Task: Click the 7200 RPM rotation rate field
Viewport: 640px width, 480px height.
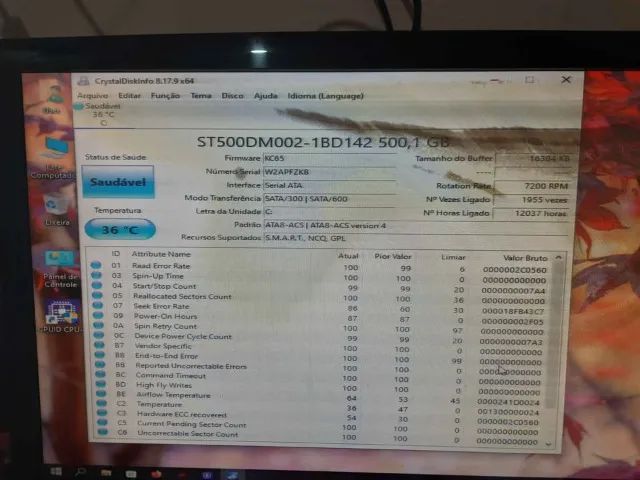Action: (x=531, y=186)
